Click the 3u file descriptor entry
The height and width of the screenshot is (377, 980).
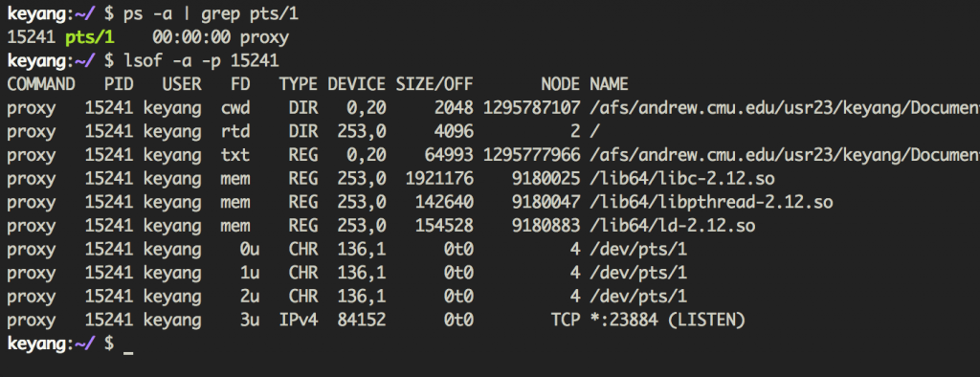point(250,321)
